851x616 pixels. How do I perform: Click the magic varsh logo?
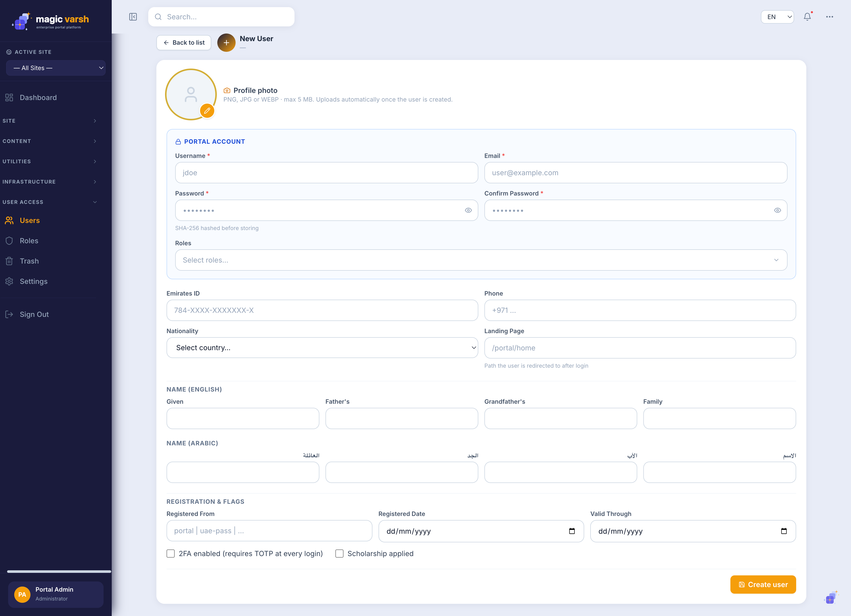51,21
